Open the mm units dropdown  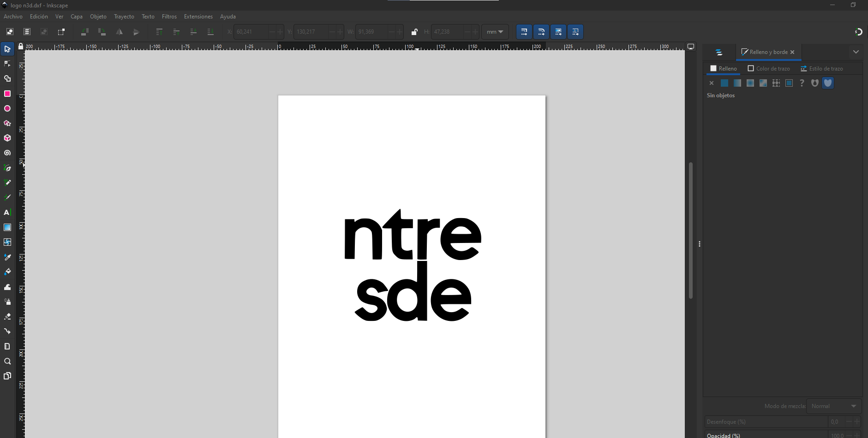[495, 32]
